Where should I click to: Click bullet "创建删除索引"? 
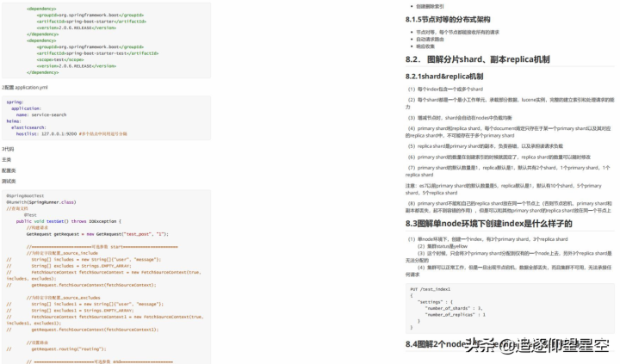[430, 6]
